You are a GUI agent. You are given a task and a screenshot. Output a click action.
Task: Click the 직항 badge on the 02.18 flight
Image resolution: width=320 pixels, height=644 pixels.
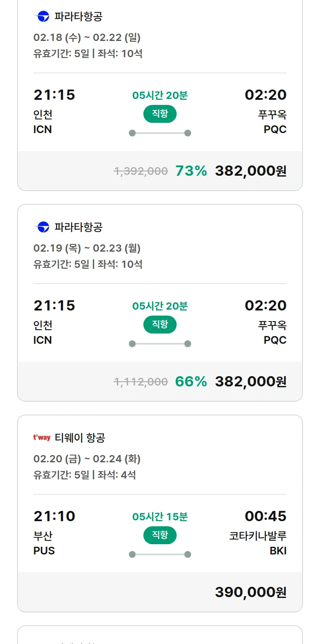coord(160,114)
